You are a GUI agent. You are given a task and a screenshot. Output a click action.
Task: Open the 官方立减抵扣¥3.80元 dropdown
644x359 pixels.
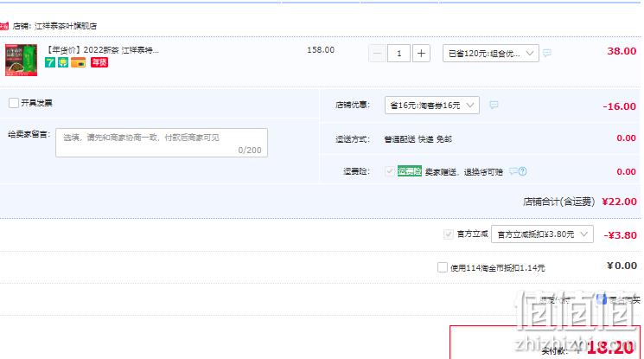542,234
